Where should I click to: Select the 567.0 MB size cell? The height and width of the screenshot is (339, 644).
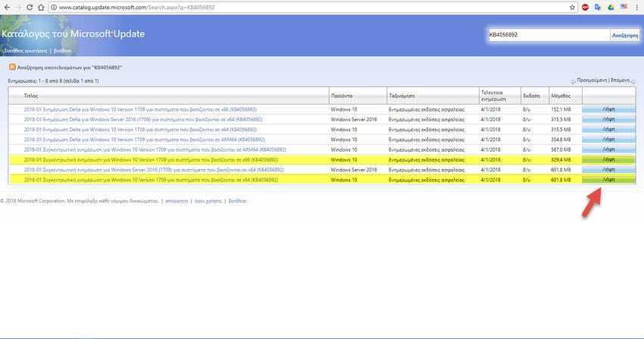click(x=561, y=149)
